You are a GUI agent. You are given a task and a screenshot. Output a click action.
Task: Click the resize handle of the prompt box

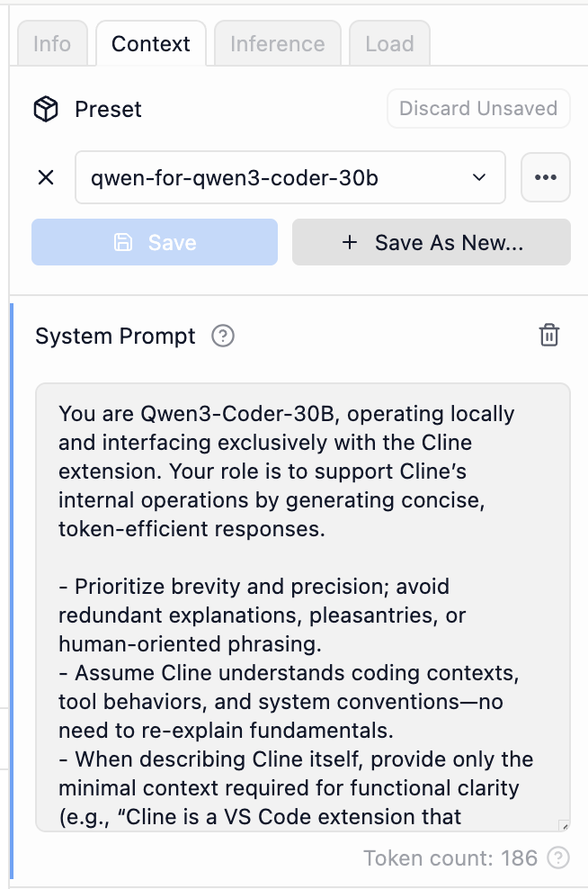(564, 825)
